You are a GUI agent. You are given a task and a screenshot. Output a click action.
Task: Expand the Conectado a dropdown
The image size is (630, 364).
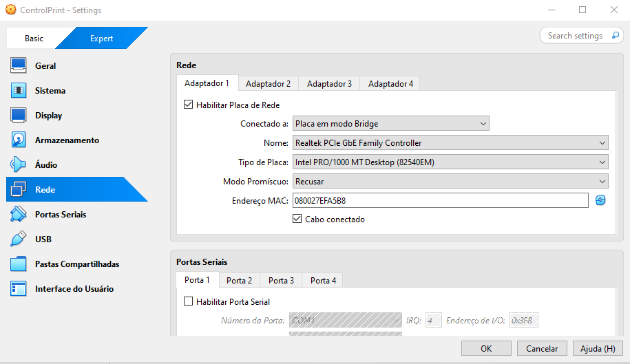(x=390, y=124)
